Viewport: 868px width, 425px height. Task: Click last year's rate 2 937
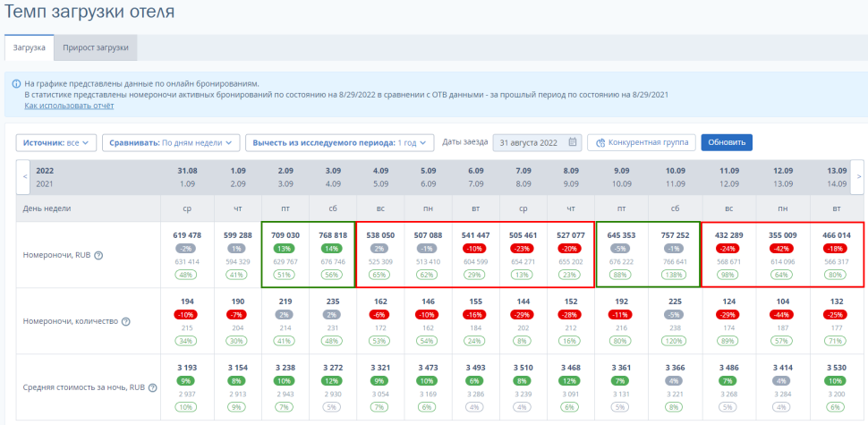(187, 395)
